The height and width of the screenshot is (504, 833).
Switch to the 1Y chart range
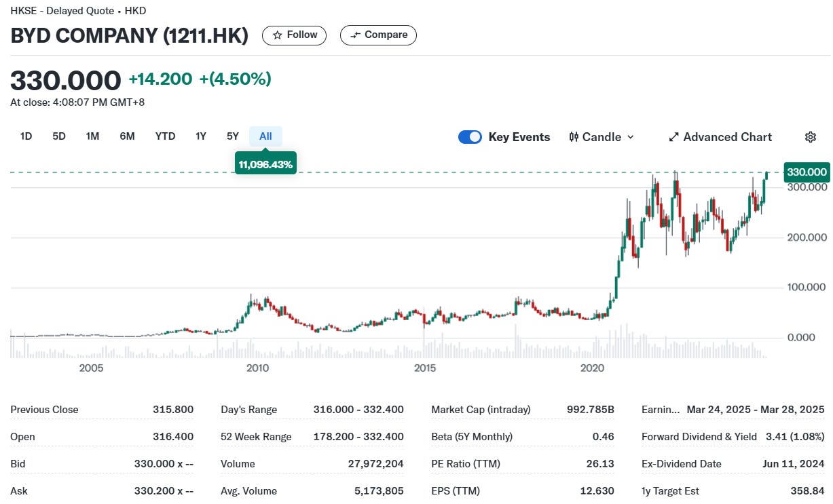click(201, 136)
